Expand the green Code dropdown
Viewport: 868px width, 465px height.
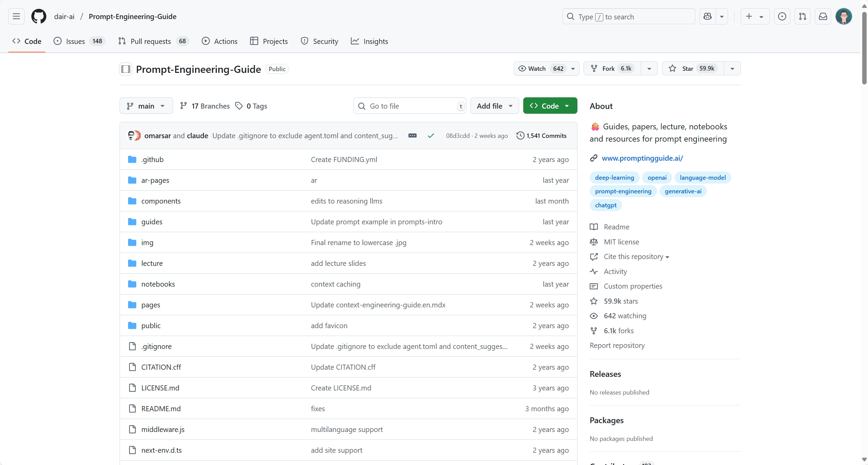pos(550,106)
